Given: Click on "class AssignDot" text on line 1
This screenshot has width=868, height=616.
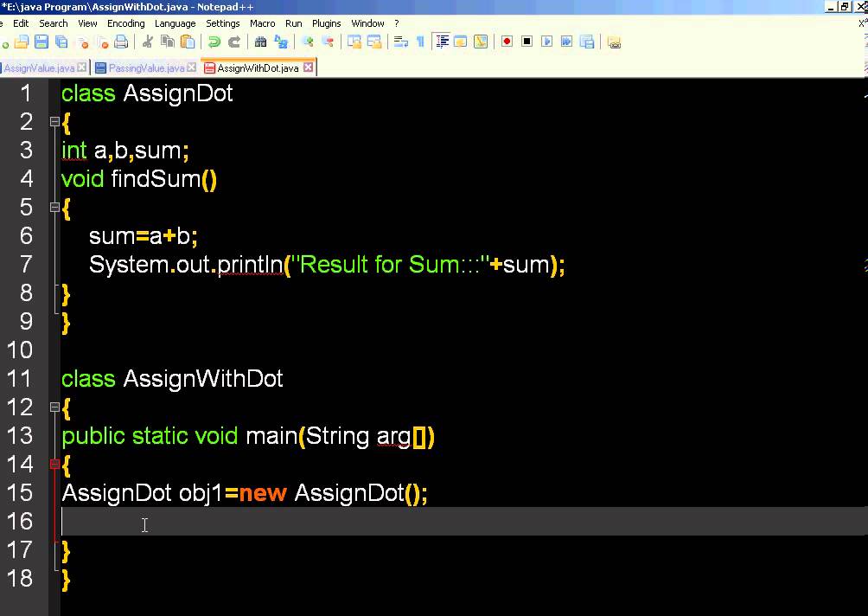Looking at the screenshot, I should (147, 93).
